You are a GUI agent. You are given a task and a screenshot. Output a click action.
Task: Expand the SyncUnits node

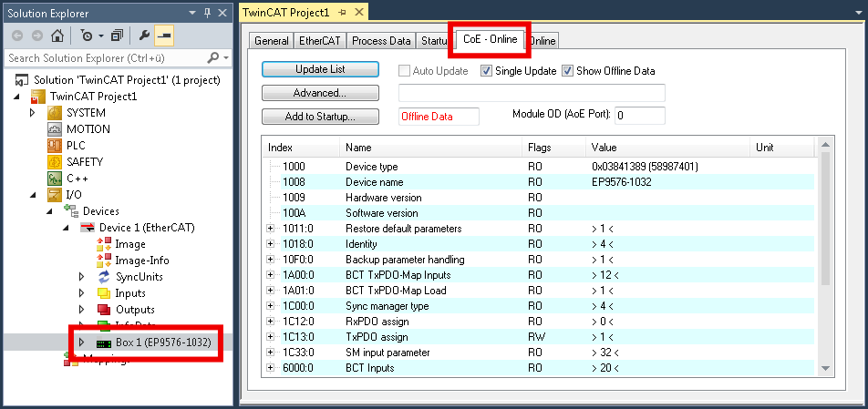coord(82,277)
